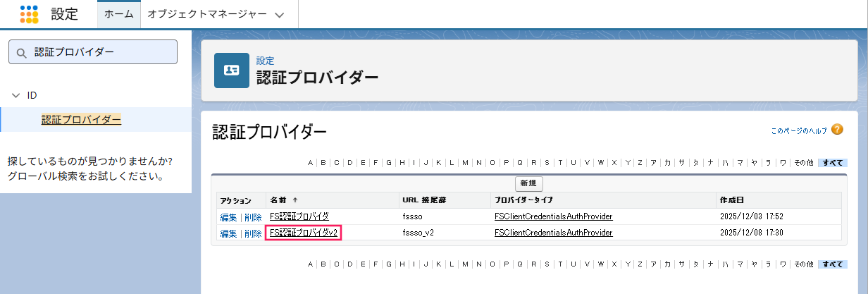Open the help question mark icon
Screen dimensions: 868x294
(837, 130)
